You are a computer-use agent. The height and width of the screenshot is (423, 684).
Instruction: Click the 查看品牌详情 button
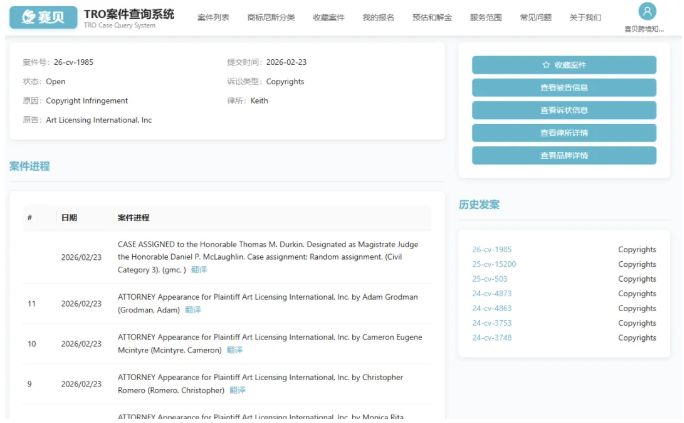(564, 156)
